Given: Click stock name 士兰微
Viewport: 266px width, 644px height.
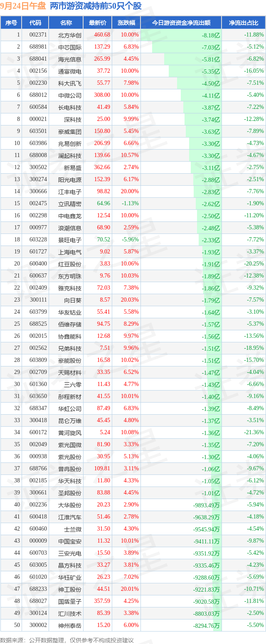Looking at the screenshot, I should coord(73,529).
